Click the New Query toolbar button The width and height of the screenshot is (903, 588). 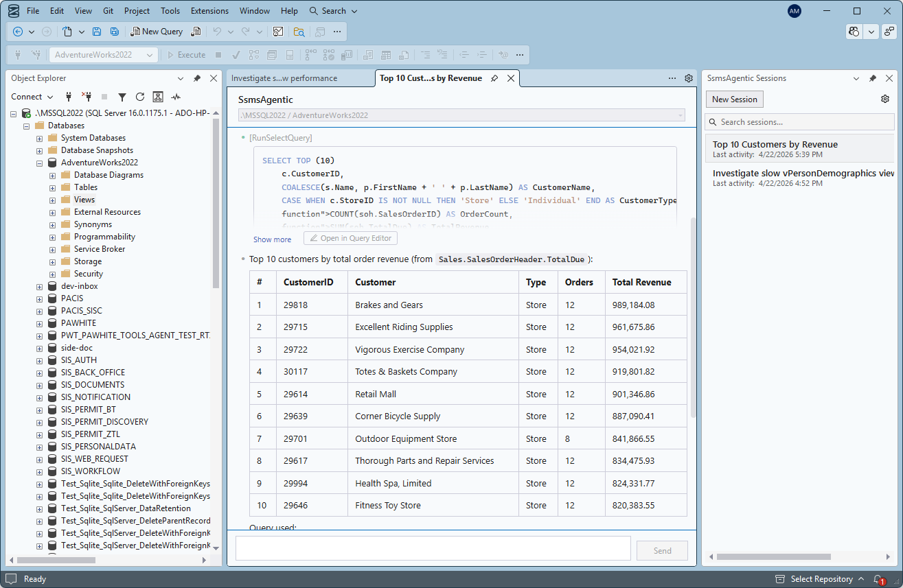[157, 32]
